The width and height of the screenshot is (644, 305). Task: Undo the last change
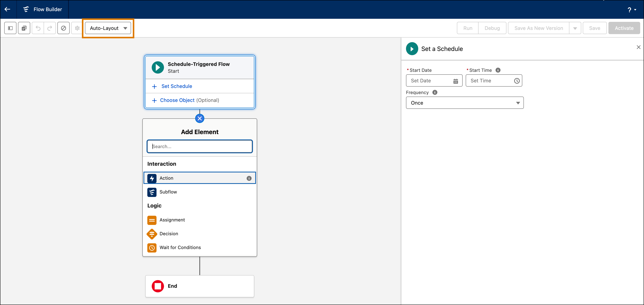point(38,28)
